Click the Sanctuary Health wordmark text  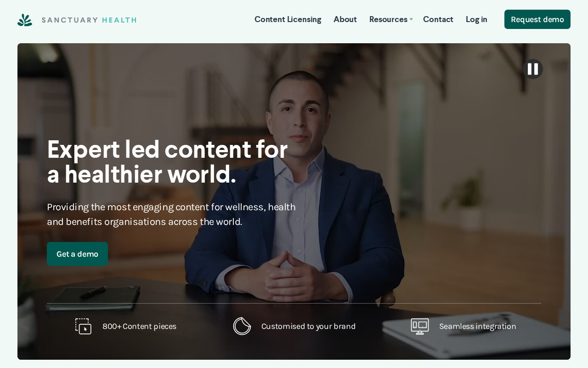click(89, 20)
